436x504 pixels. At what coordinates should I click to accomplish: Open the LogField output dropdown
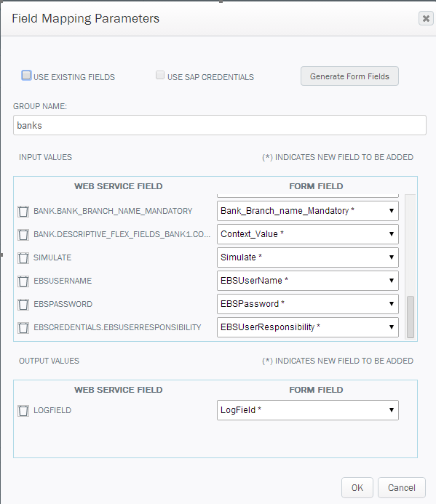click(308, 410)
